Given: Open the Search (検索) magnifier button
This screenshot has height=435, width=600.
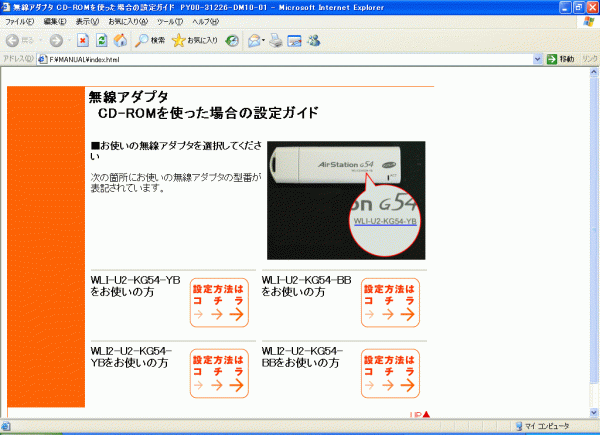Looking at the screenshot, I should click(x=150, y=40).
